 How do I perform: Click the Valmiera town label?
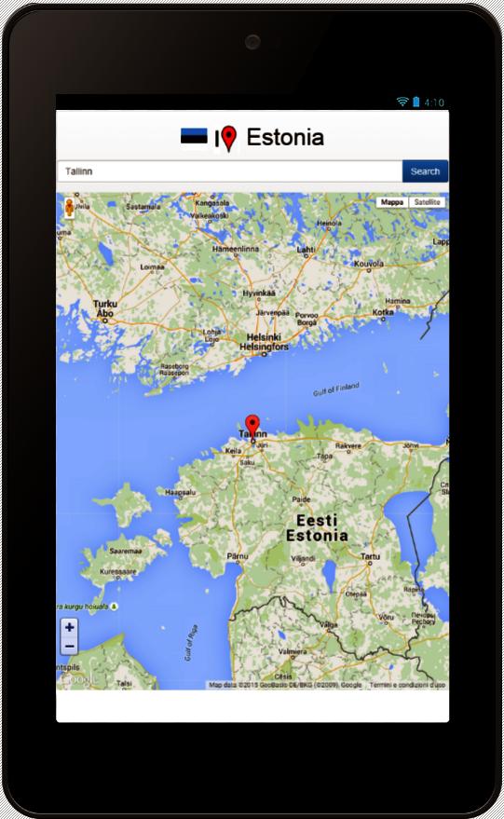click(x=293, y=652)
